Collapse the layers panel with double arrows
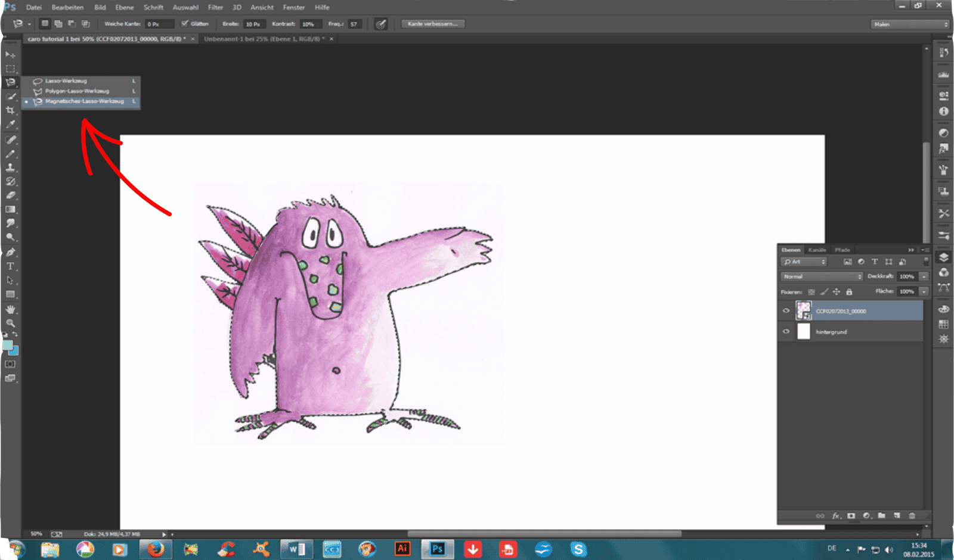This screenshot has width=954, height=560. [x=910, y=250]
